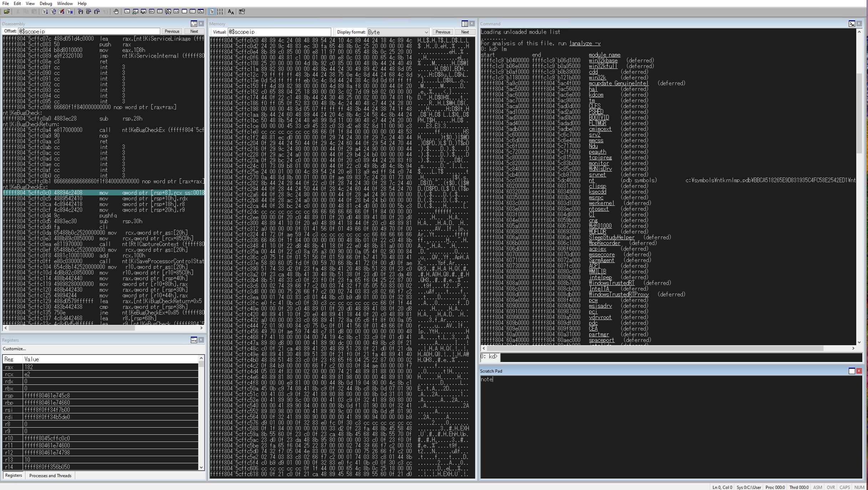The width and height of the screenshot is (868, 490).
Task: Toggle Source mode on button
Action: tap(212, 12)
